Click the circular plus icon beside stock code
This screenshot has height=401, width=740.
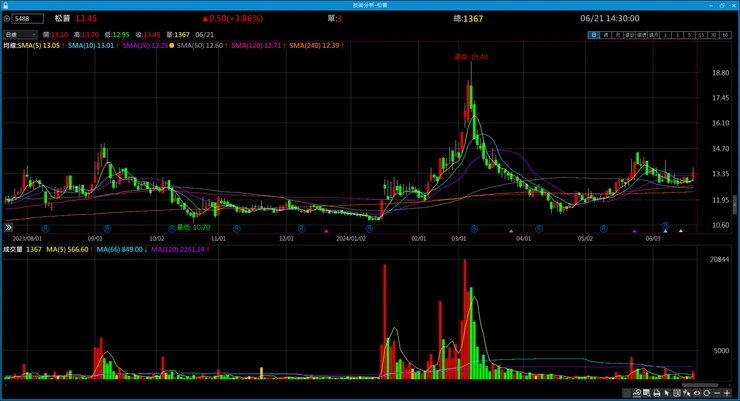(7, 18)
